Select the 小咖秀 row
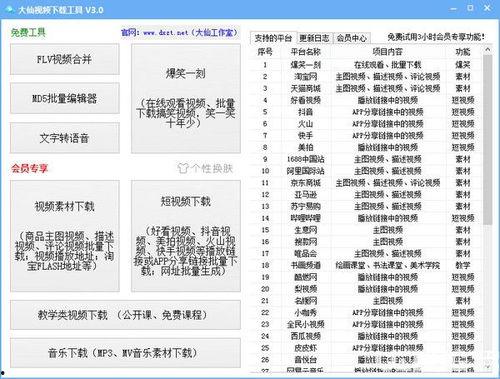This screenshot has height=379, width=500. 365,313
